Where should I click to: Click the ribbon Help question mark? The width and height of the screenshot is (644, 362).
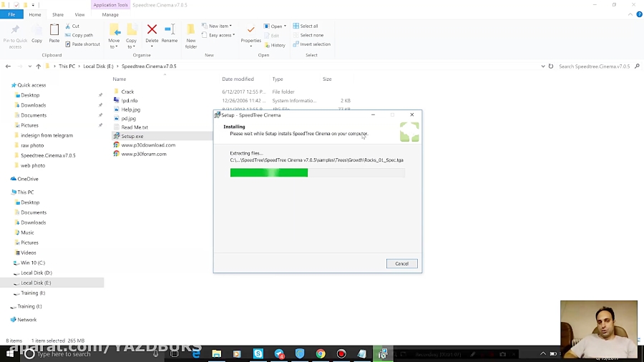pos(639,14)
